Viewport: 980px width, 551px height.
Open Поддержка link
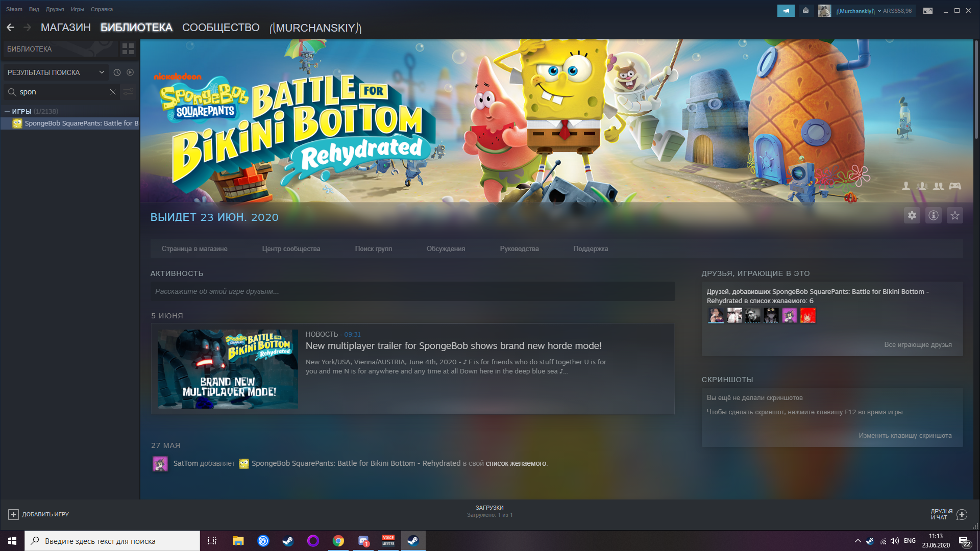click(591, 249)
